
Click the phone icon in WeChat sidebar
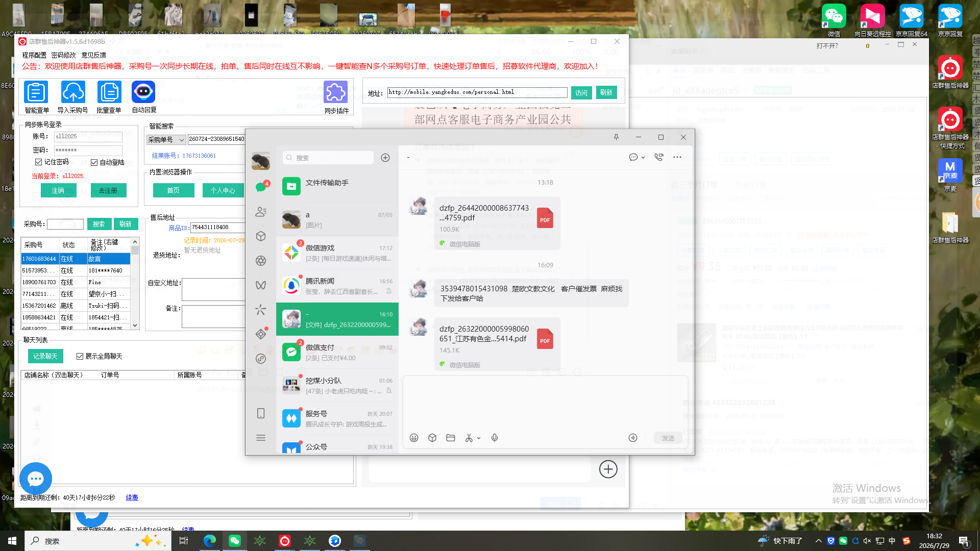click(x=261, y=413)
